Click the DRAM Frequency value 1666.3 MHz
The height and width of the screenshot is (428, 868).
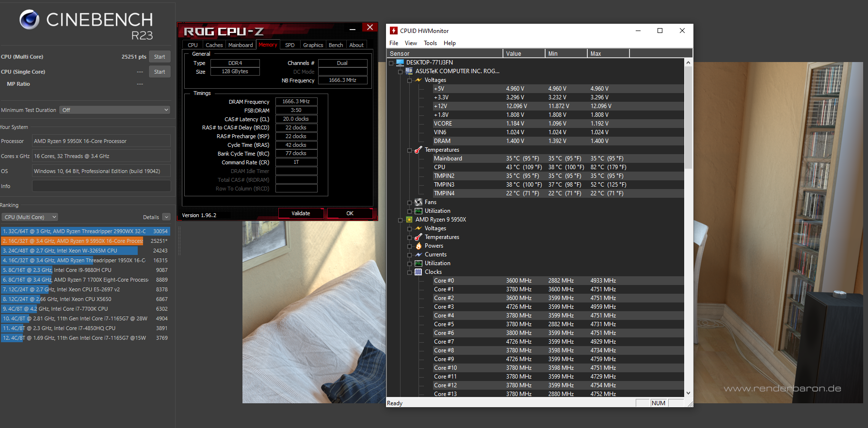(x=296, y=102)
